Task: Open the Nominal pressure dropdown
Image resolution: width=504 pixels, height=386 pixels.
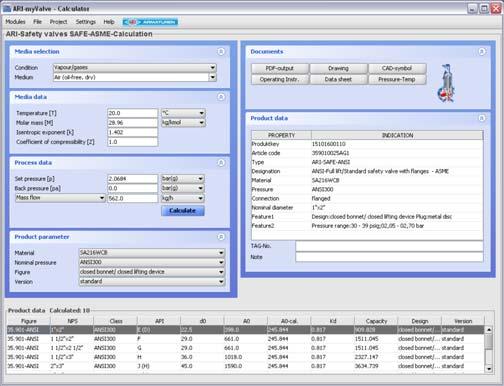Action: coord(152,262)
